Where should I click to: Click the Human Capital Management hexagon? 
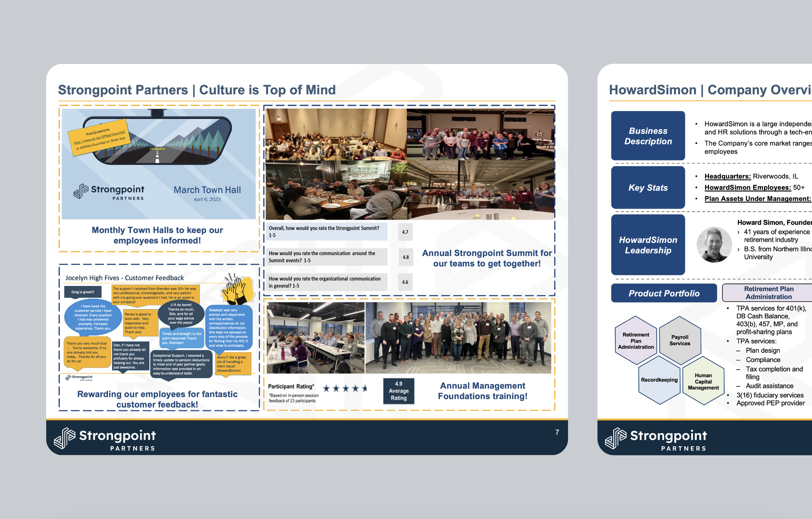click(703, 381)
